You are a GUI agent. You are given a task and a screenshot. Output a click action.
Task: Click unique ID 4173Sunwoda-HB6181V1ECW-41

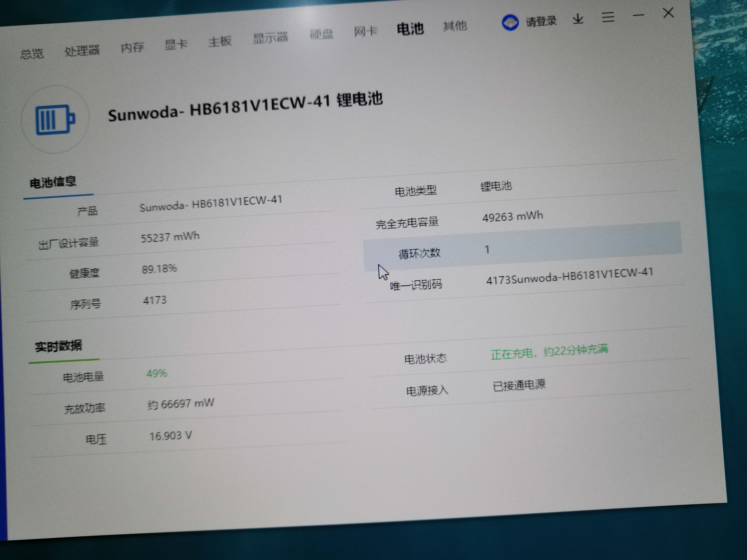click(x=569, y=276)
